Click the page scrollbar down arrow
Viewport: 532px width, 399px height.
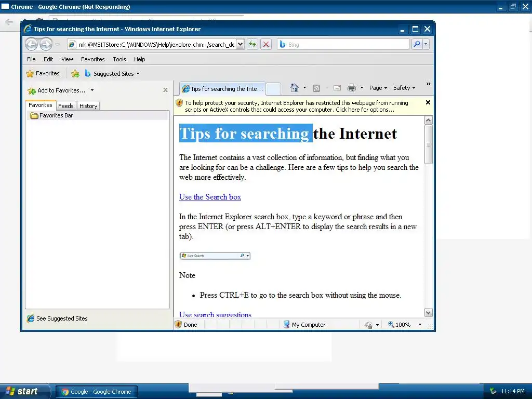click(x=428, y=312)
